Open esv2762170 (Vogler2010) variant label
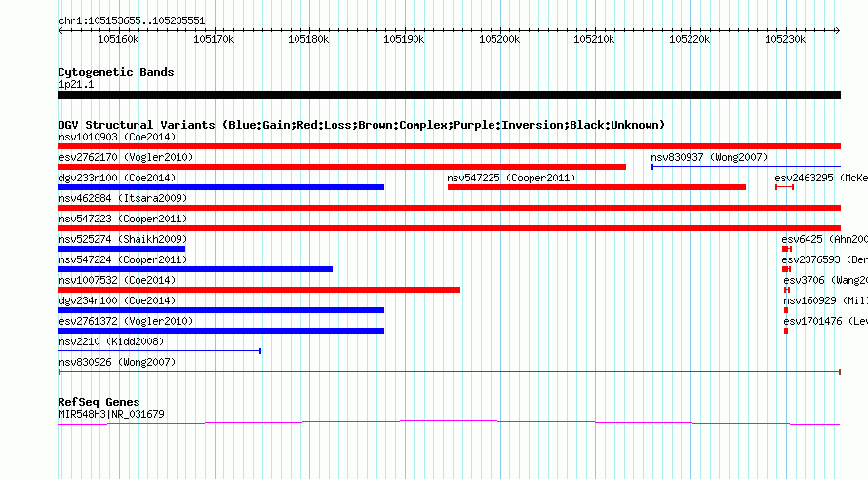Image resolution: width=868 pixels, height=479 pixels. [x=126, y=157]
